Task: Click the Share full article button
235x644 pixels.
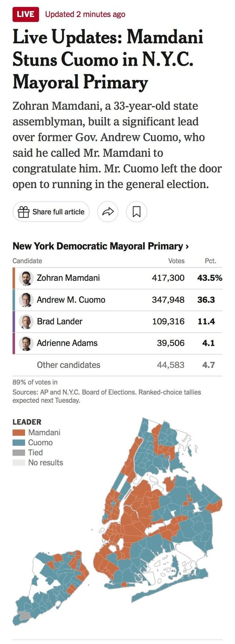Action: click(x=51, y=212)
